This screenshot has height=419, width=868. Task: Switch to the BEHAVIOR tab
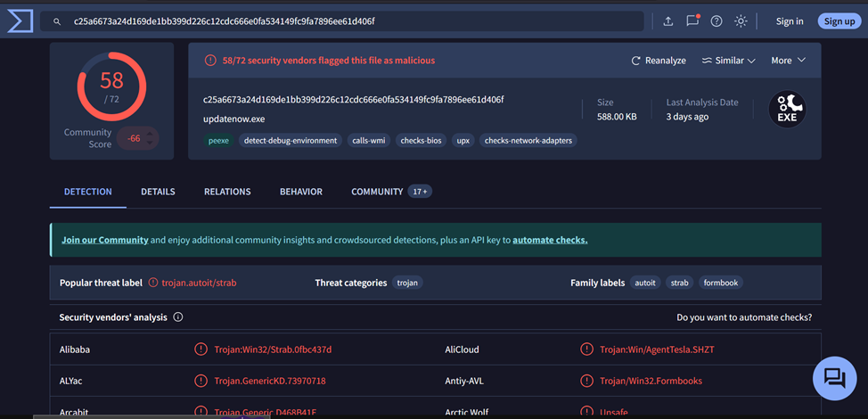301,192
